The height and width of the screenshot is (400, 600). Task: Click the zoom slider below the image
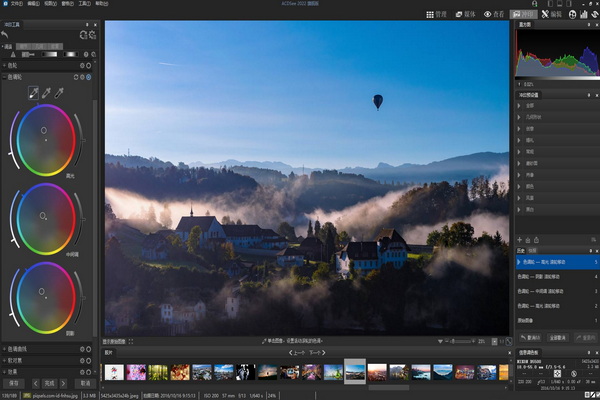(461, 341)
